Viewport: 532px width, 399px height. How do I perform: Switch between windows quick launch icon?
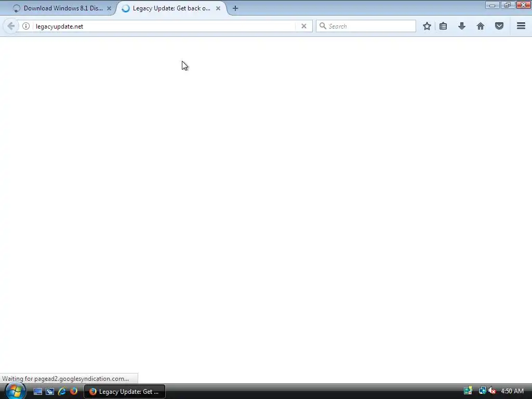click(50, 391)
